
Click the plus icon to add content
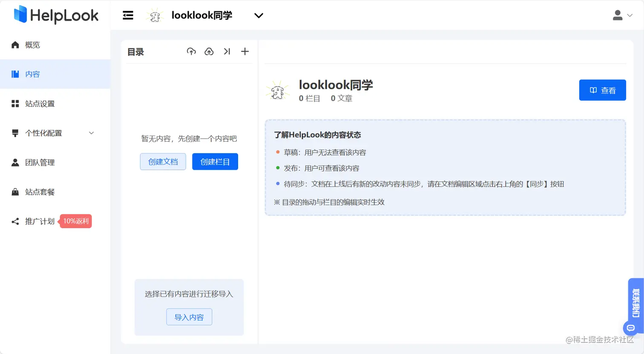(x=245, y=52)
